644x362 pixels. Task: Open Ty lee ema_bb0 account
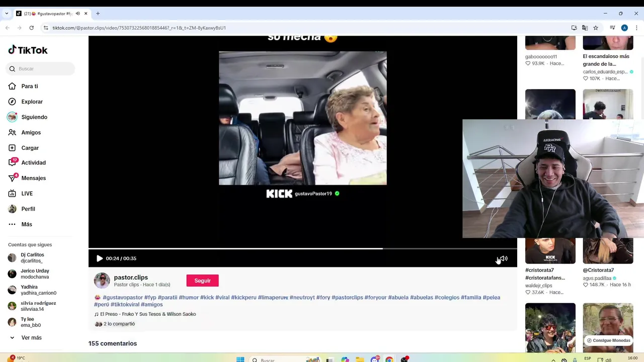coord(31,322)
